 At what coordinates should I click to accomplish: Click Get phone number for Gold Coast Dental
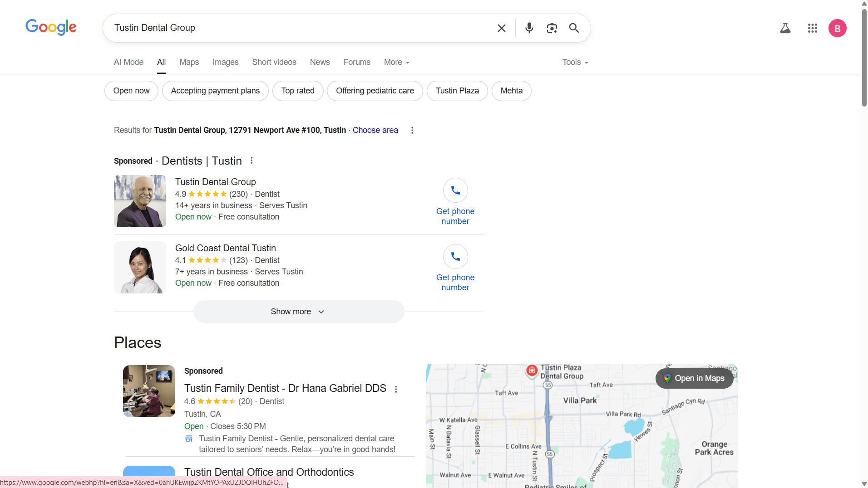[455, 283]
